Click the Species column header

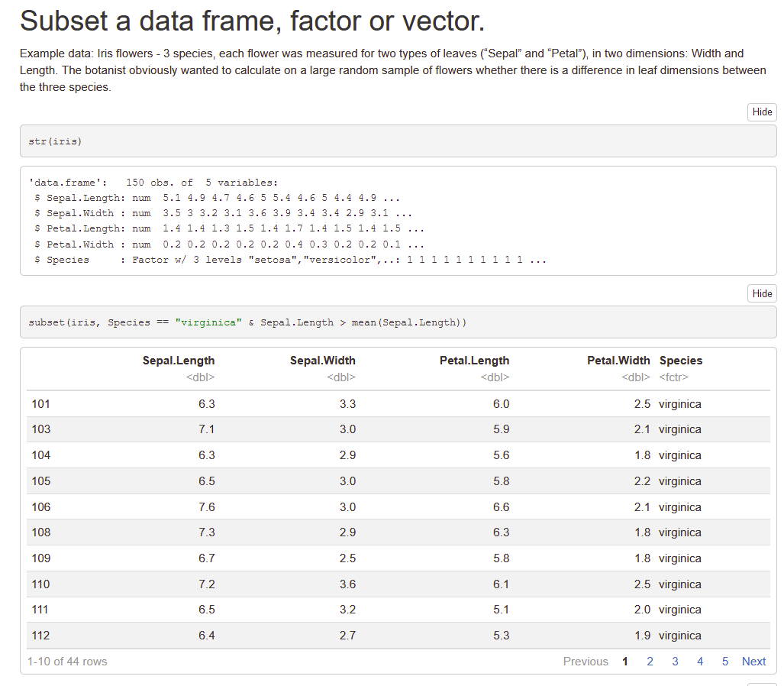[681, 361]
